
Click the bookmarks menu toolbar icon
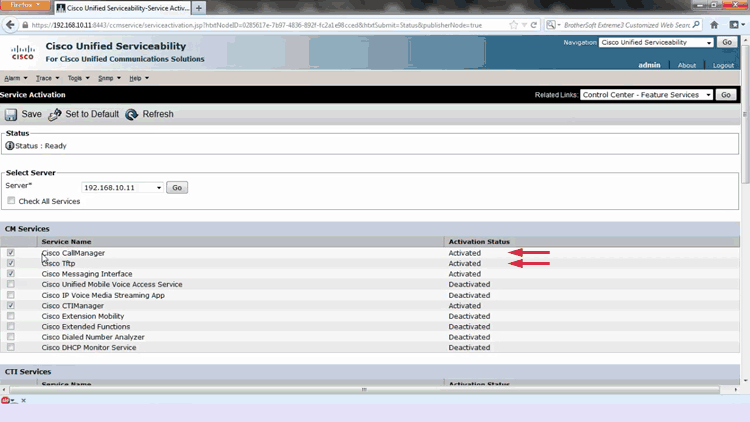pos(735,25)
